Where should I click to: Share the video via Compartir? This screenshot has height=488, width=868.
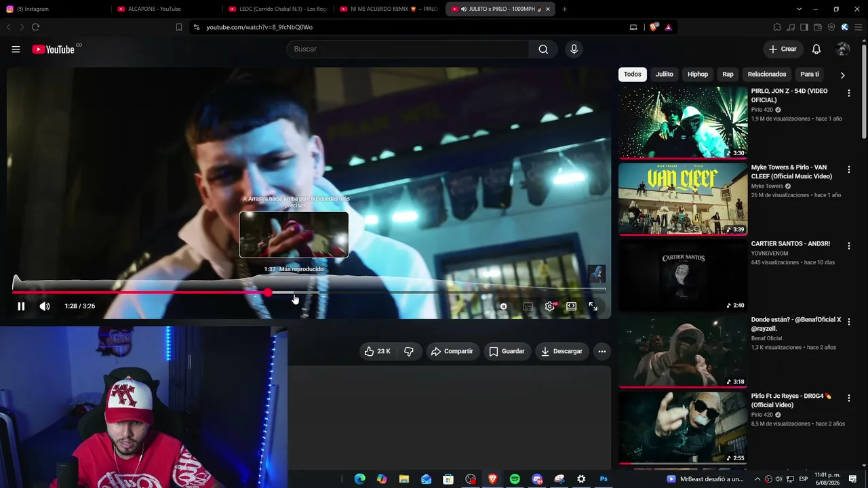pyautogui.click(x=452, y=351)
